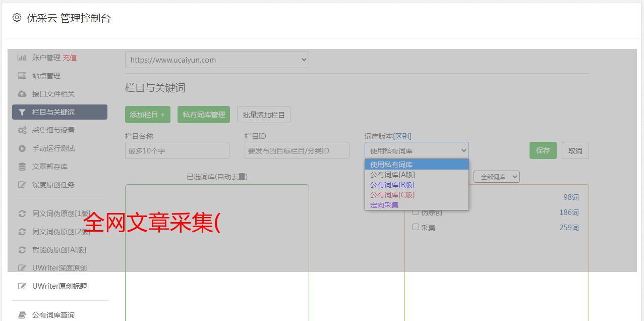Click the cloud upload icon for 接口文件相关

click(x=22, y=94)
